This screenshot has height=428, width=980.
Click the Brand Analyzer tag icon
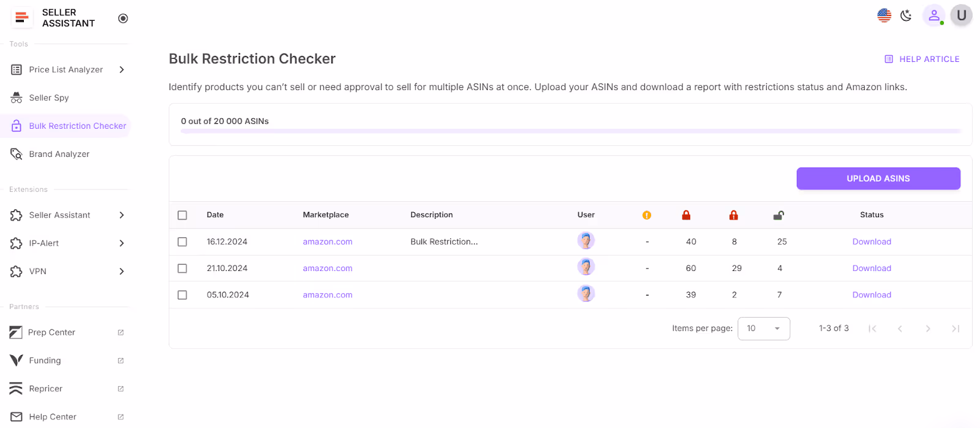click(x=17, y=155)
